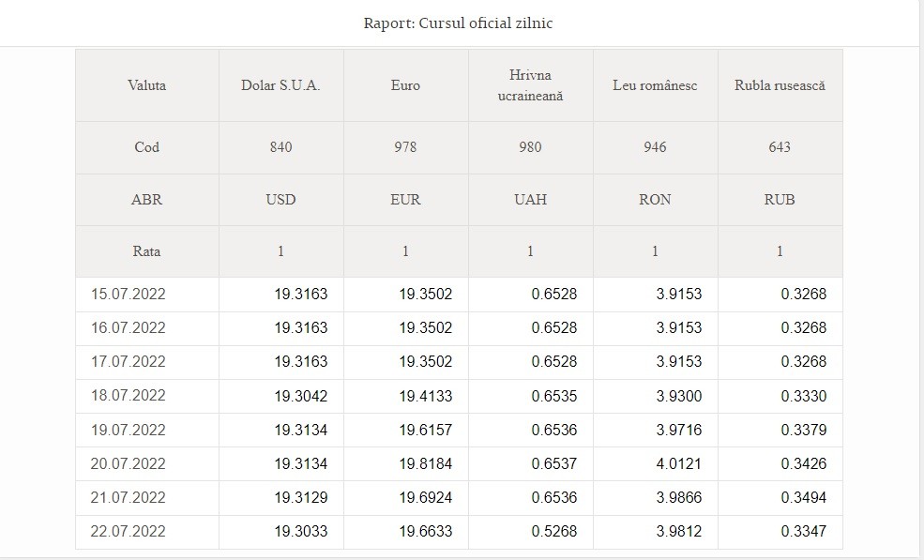This screenshot has width=924, height=560.
Task: Select the 'Cod' row label
Action: click(146, 147)
